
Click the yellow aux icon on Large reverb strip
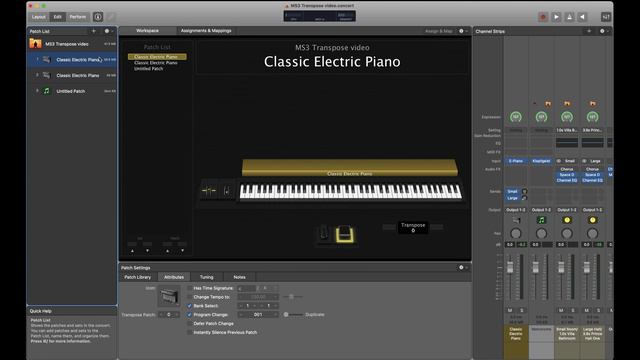click(592, 220)
